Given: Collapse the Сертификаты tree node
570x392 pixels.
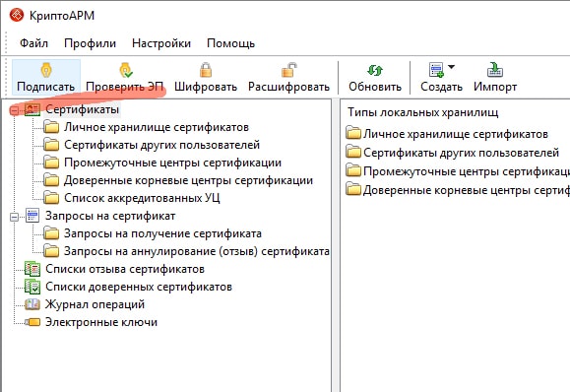Looking at the screenshot, I should (14, 110).
